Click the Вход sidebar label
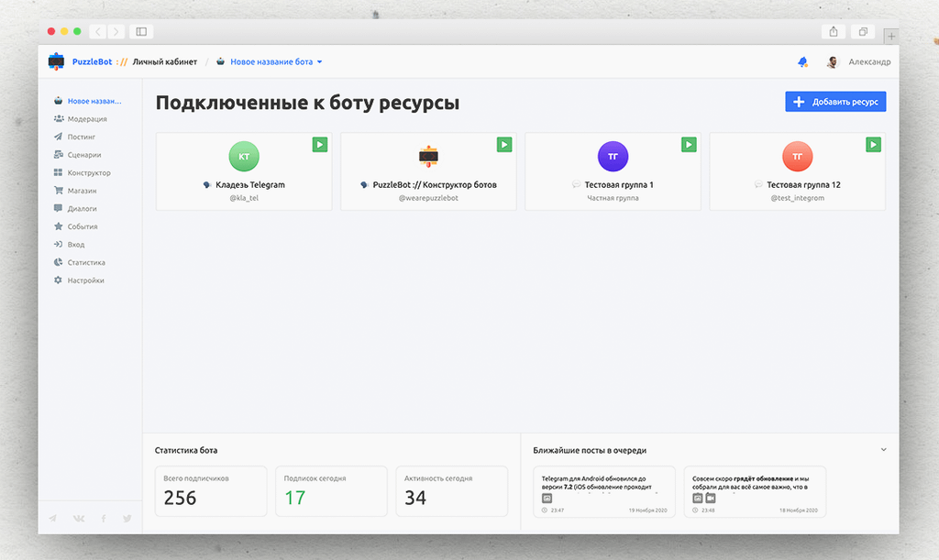 tap(76, 245)
